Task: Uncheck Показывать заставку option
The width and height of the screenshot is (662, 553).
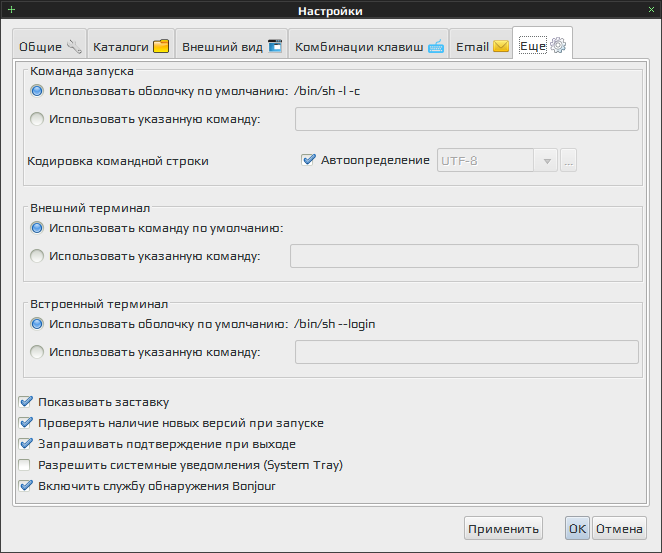Action: point(26,402)
